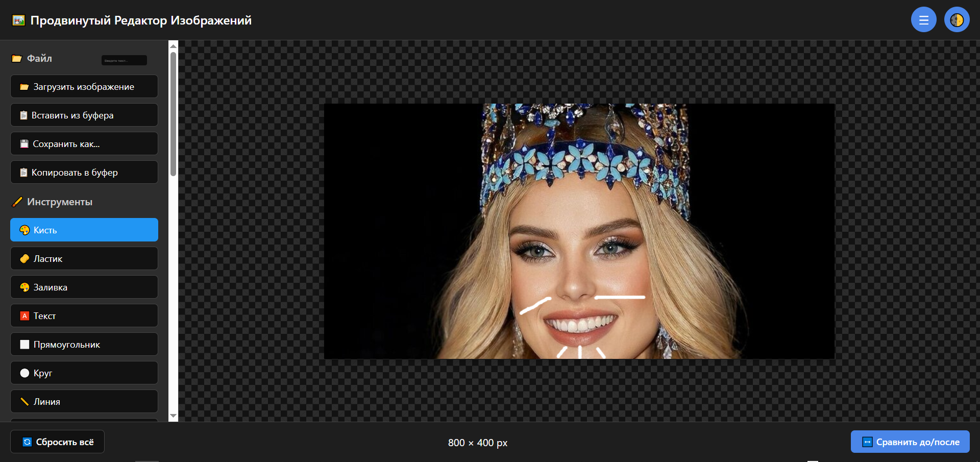The height and width of the screenshot is (462, 980).
Task: Click the floppy disk icon on Сохранить как
Action: (x=24, y=144)
